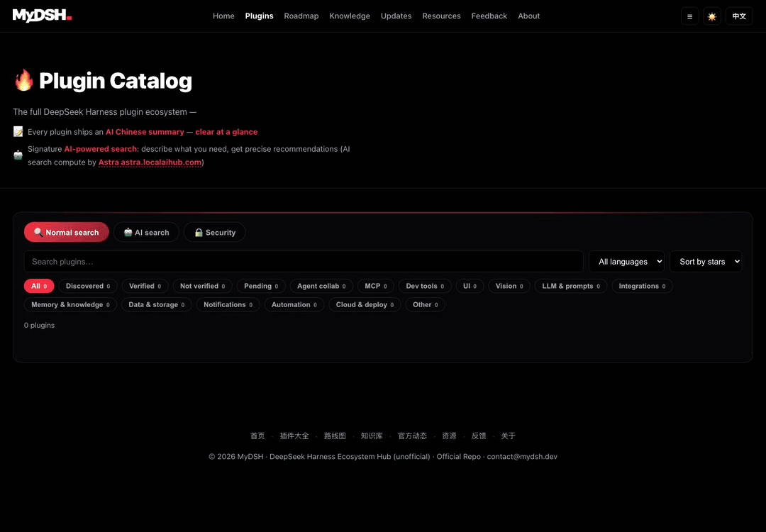The height and width of the screenshot is (532, 766).
Task: Select the All filter chip
Action: (39, 286)
